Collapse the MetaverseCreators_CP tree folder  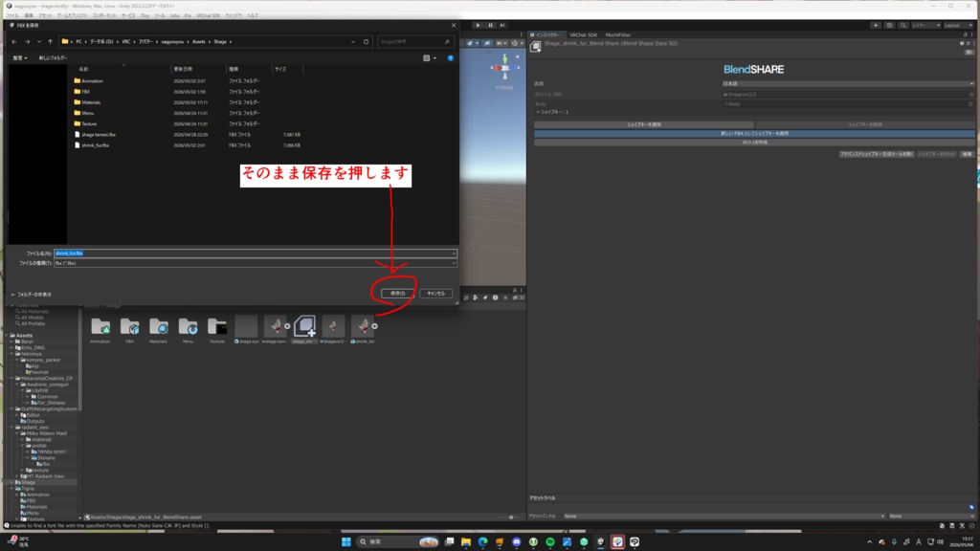11,379
